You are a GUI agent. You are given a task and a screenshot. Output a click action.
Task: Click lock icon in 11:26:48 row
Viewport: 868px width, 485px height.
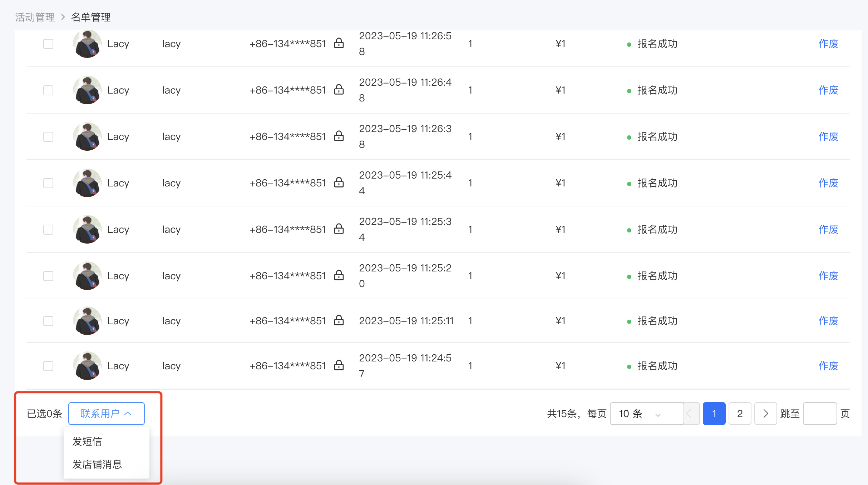(x=339, y=90)
